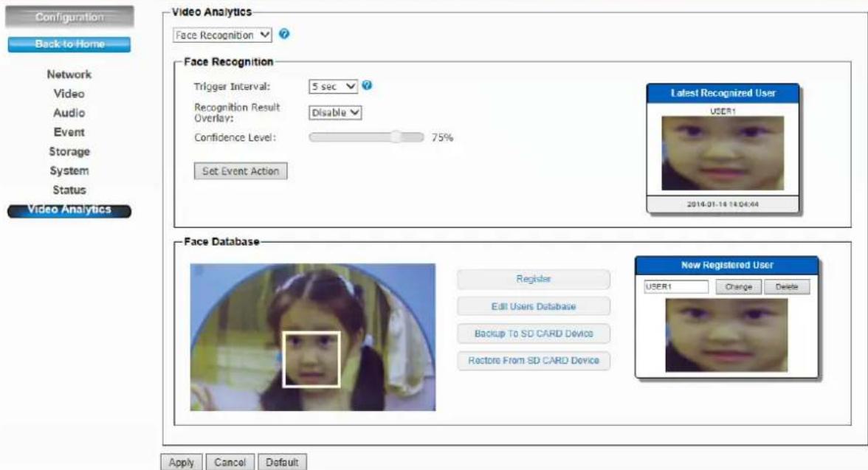The height and width of the screenshot is (470, 868).
Task: Click the USER1 name input field
Action: point(676,287)
